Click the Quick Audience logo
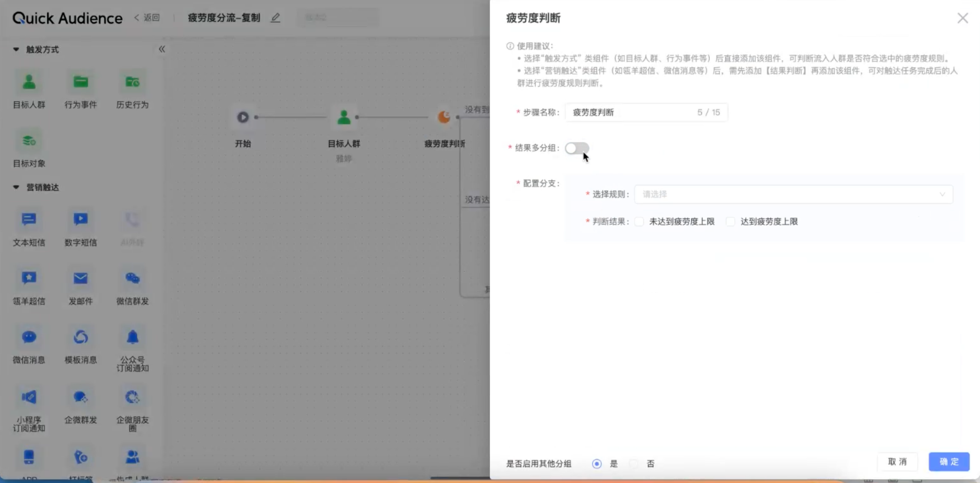980x483 pixels. point(67,19)
